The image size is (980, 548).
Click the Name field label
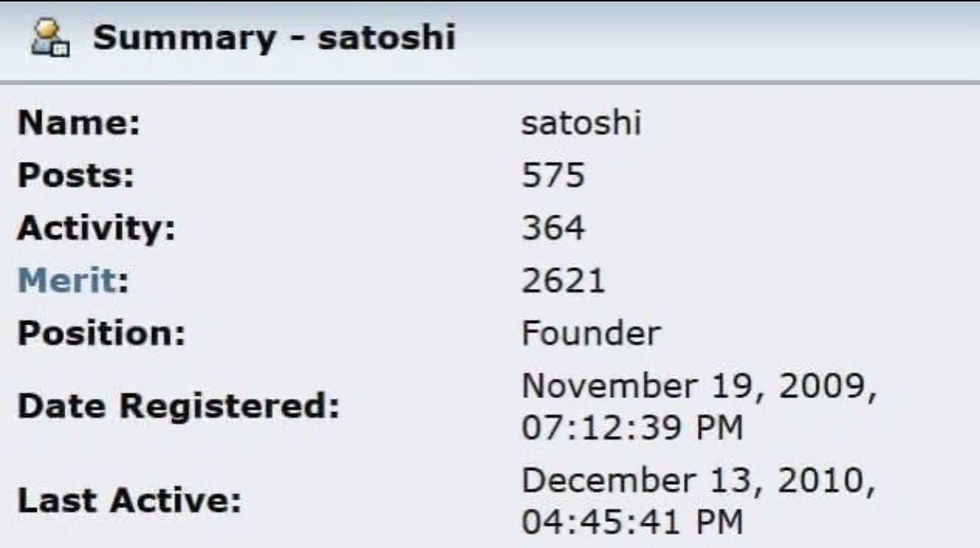click(x=79, y=123)
